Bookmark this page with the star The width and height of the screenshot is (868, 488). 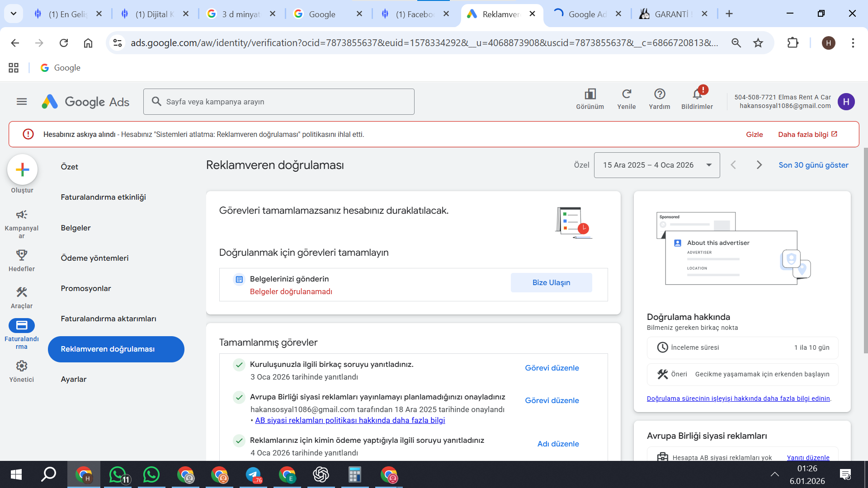coord(758,43)
